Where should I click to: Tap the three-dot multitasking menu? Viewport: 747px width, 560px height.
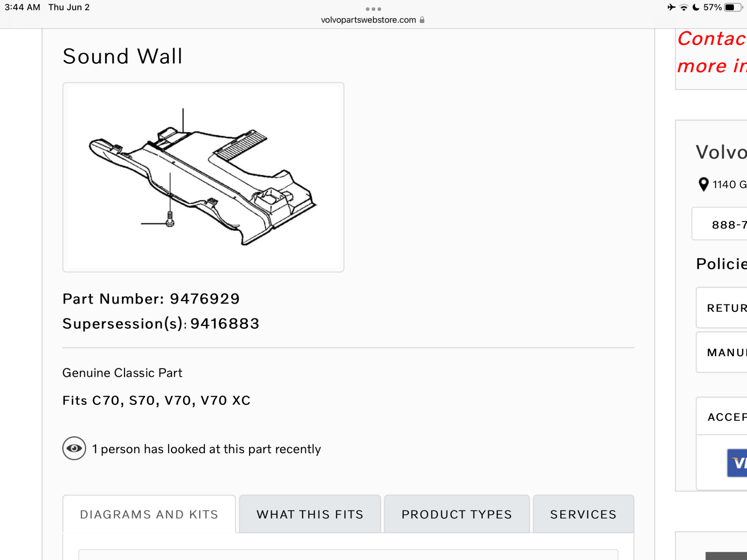pyautogui.click(x=373, y=9)
